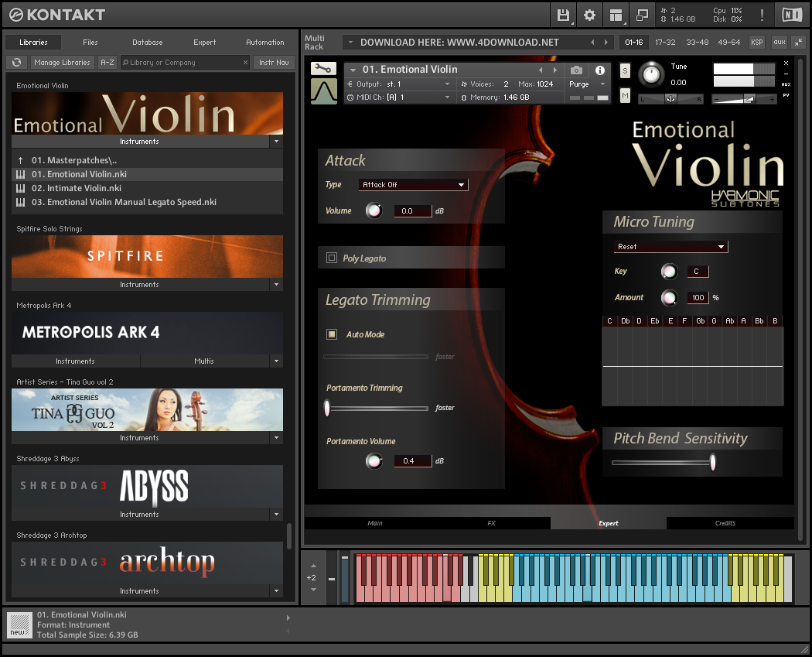This screenshot has height=657, width=812.
Task: Click the exclamation warning icon
Action: tap(762, 15)
